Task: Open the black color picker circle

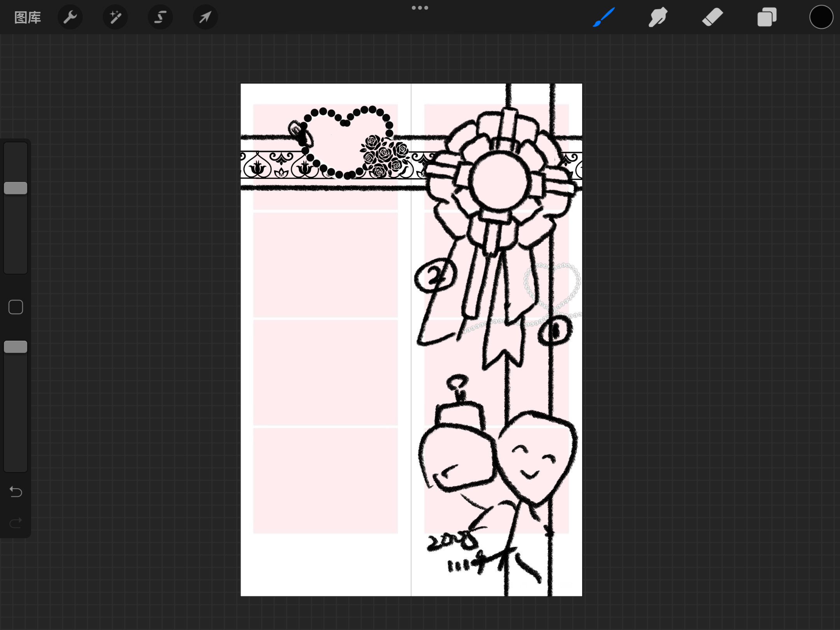Action: tap(821, 17)
